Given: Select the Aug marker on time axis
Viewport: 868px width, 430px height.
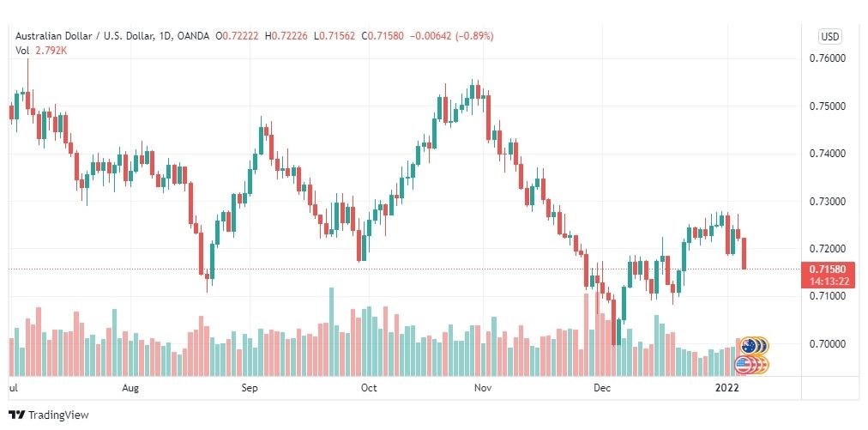Looking at the screenshot, I should (x=130, y=388).
